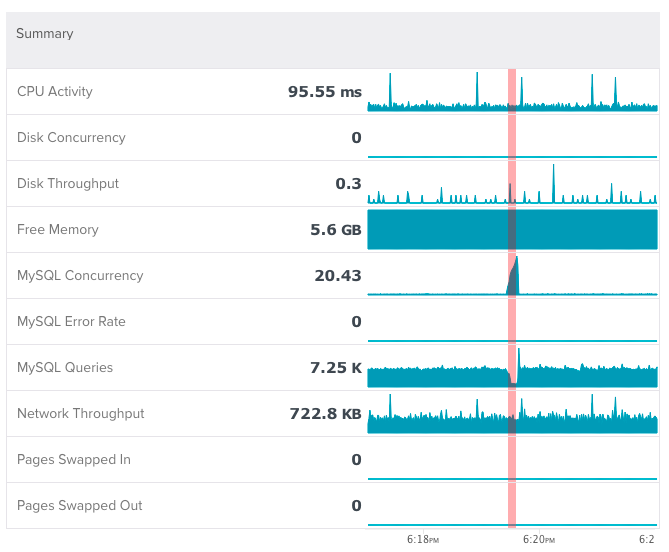The height and width of the screenshot is (552, 669).
Task: Click the 95.55 ms CPU Activity value
Action: click(324, 92)
